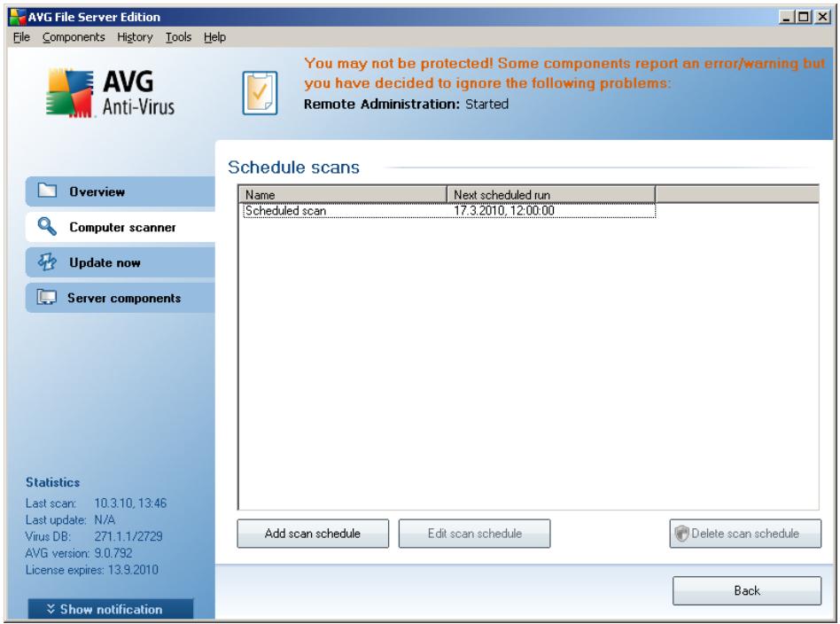Open the Tools menu

tap(178, 37)
